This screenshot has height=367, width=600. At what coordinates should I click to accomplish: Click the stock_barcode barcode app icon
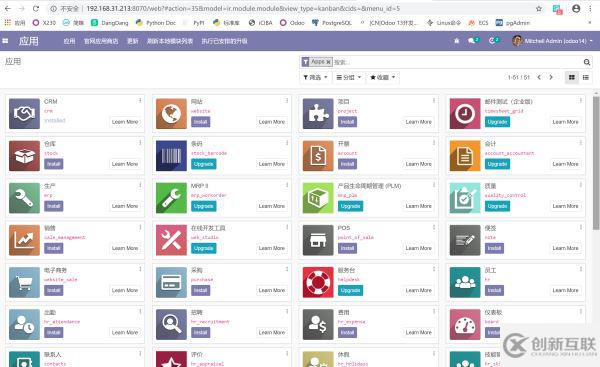(171, 156)
